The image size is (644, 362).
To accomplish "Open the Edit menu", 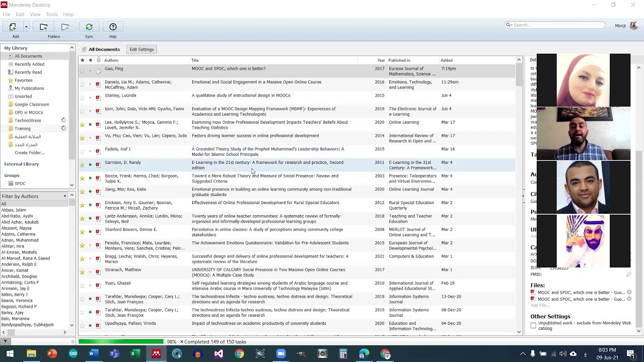I will (20, 14).
